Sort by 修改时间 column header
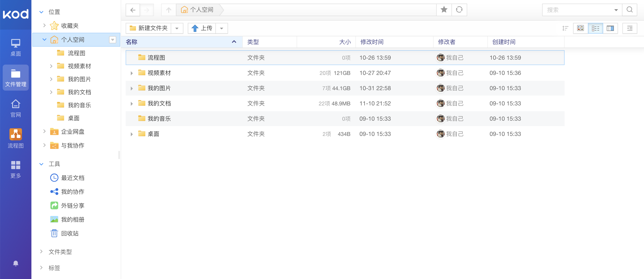644x279 pixels. click(x=394, y=42)
